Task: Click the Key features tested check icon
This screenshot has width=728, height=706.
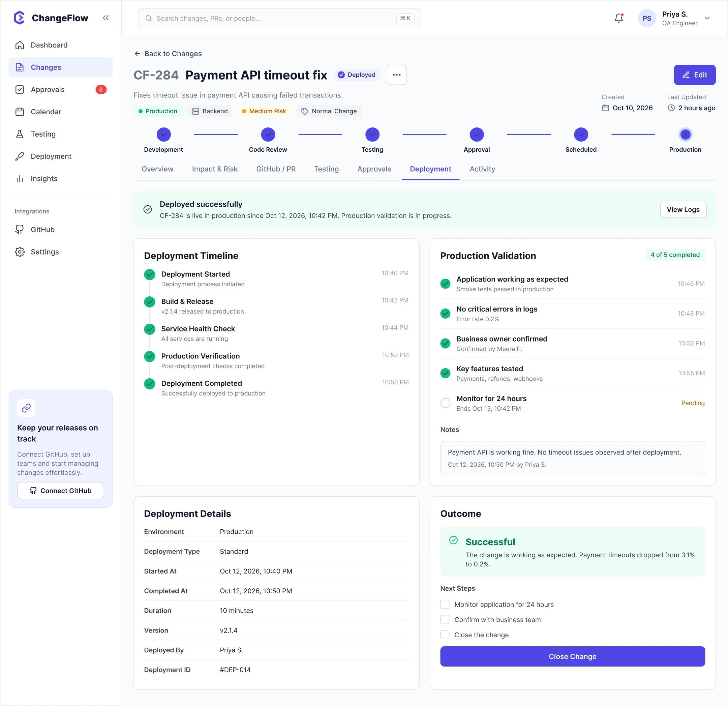Action: point(445,373)
